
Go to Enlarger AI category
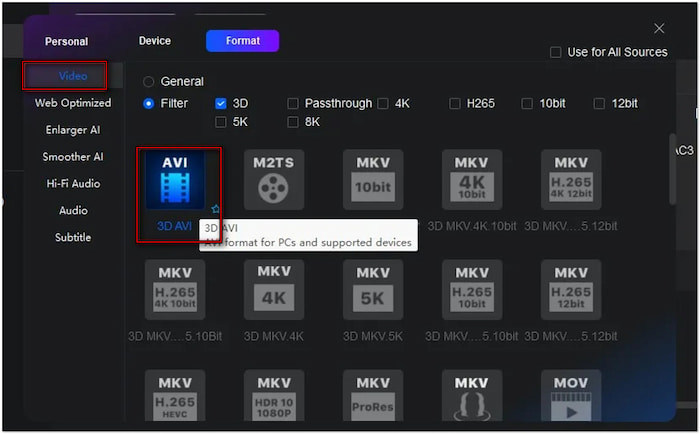click(73, 130)
